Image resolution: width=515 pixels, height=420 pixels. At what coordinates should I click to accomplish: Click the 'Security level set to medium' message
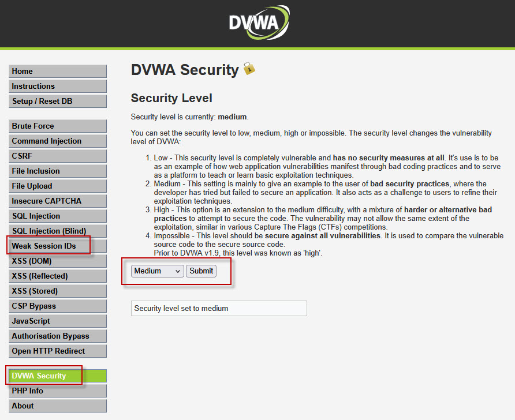(x=219, y=309)
